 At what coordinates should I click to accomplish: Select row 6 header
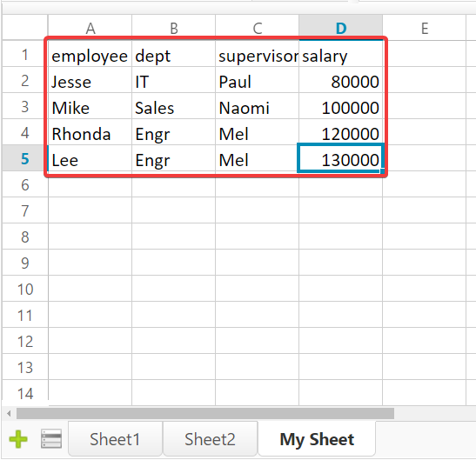(25, 184)
